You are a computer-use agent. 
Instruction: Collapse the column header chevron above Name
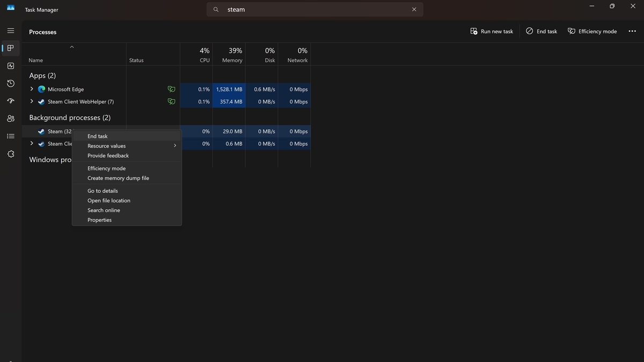72,47
